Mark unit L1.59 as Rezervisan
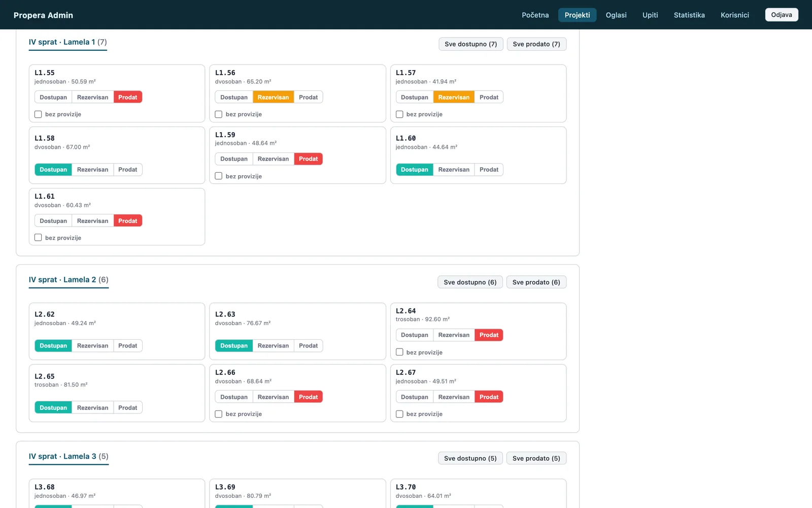 coord(273,159)
